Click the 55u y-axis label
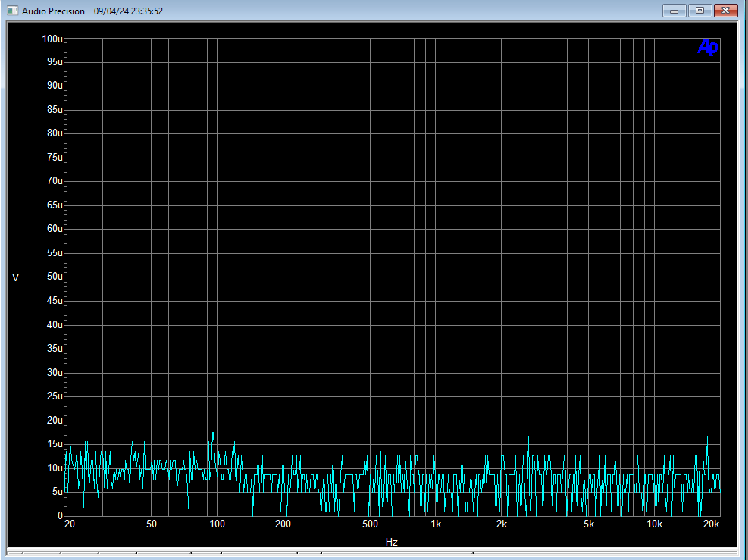The width and height of the screenshot is (748, 560). tap(55, 253)
